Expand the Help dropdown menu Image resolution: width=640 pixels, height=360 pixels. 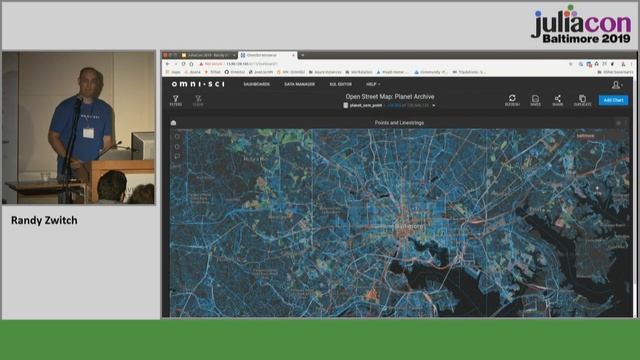pos(373,84)
